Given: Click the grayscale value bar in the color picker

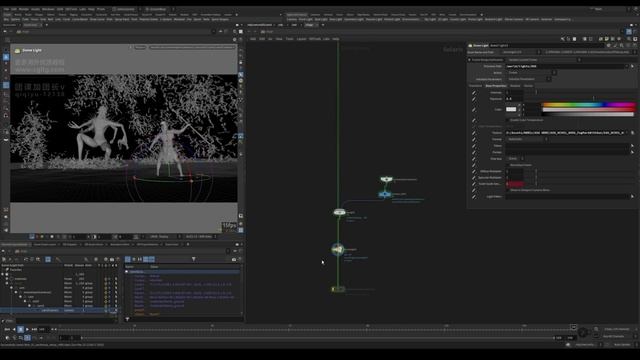Looking at the screenshot, I should tap(589, 114).
